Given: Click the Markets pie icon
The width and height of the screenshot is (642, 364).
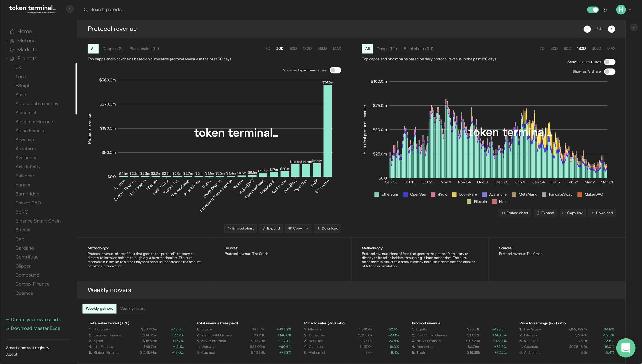Looking at the screenshot, I should [x=12, y=50].
